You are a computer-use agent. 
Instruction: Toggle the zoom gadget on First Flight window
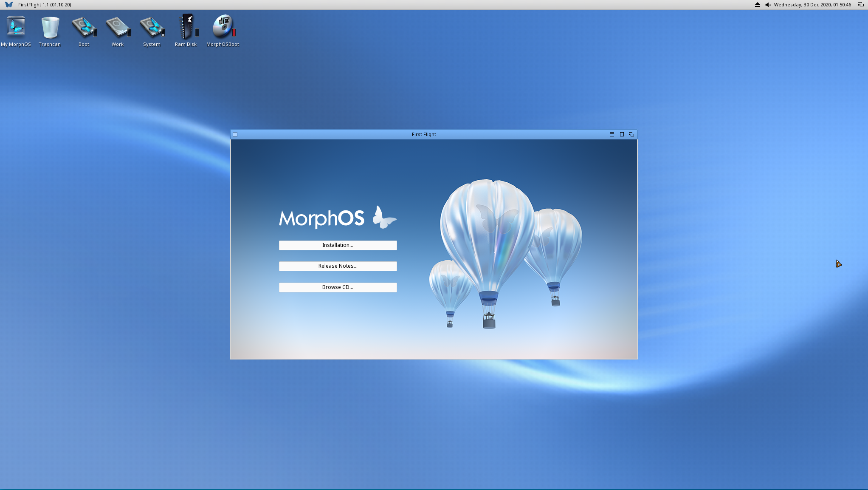pos(621,134)
